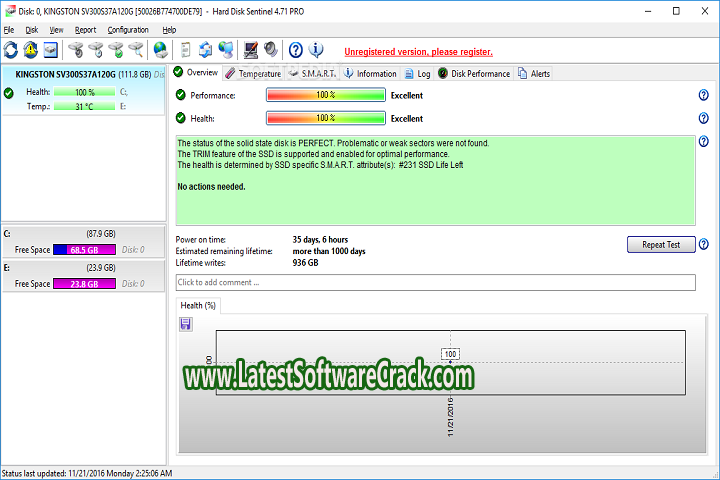Click the monitor with pen configuration icon
Viewport: 720px width, 480px height.
(250, 50)
